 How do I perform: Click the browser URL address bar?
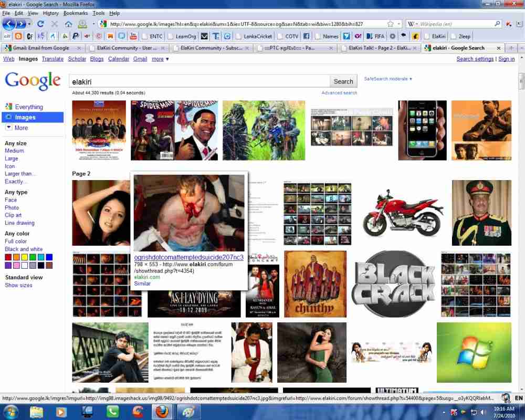248,24
